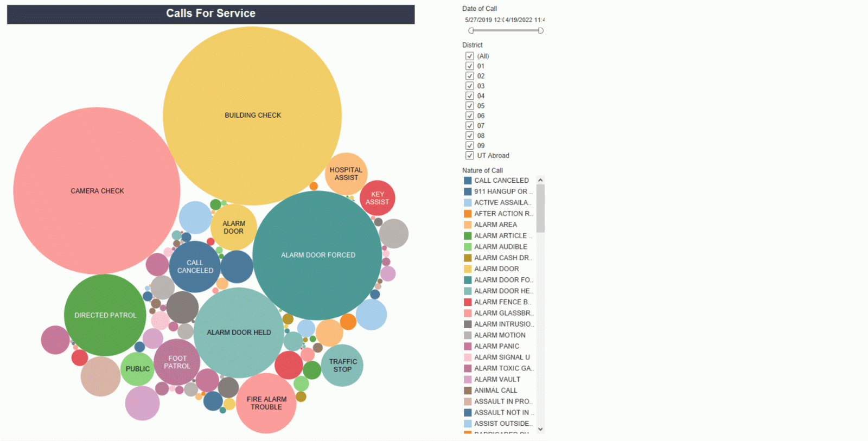Select the HOSPITAL ASSIST bubble
This screenshot has width=868, height=441.
pyautogui.click(x=346, y=174)
